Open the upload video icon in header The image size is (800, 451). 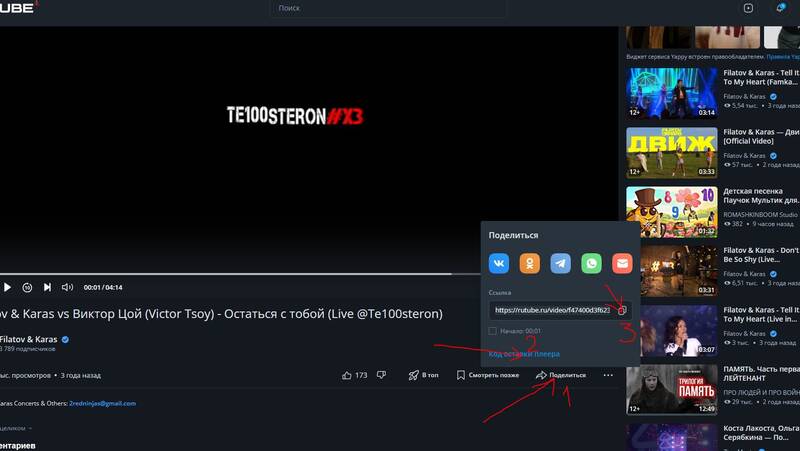[x=748, y=8]
